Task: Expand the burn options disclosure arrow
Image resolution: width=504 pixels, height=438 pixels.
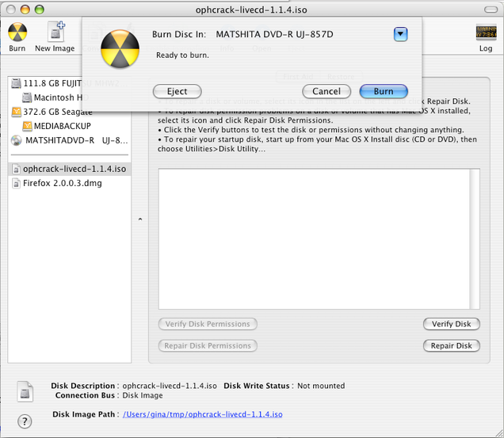Action: [x=400, y=34]
